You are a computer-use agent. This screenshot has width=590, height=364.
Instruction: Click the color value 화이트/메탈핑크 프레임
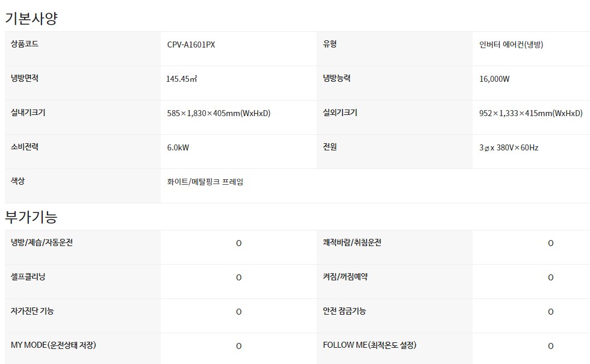tap(205, 182)
